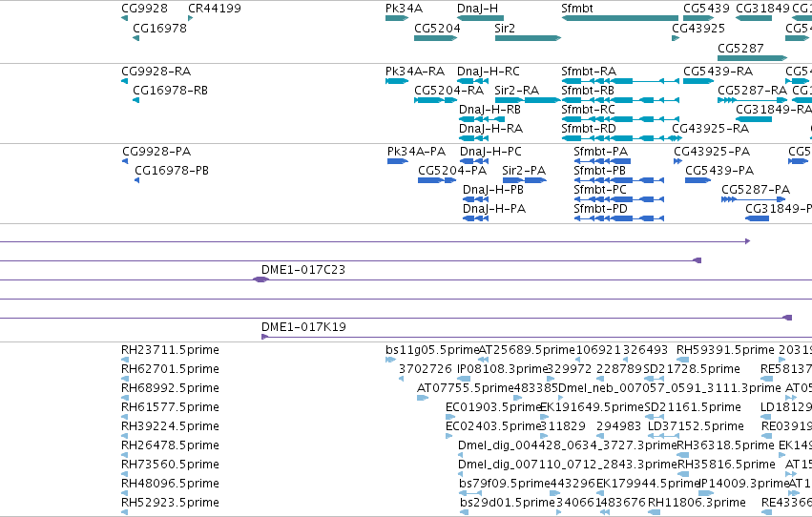Click the CG5287 gene bar
Image resolution: width=812 pixels, height=517 pixels.
[x=753, y=57]
